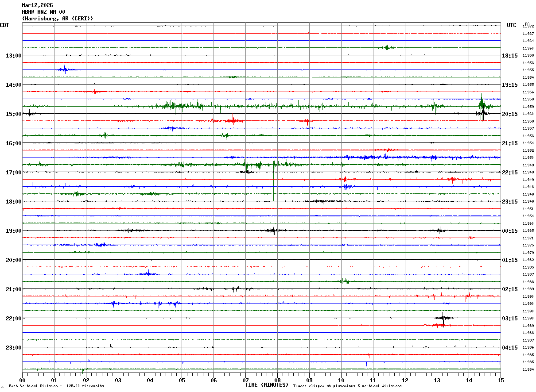Select the station code HBAR HNZ NM 00
The image size is (536, 392).
[43, 12]
